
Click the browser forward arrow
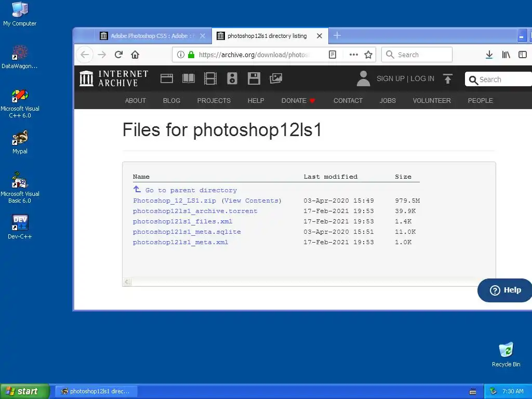point(102,55)
